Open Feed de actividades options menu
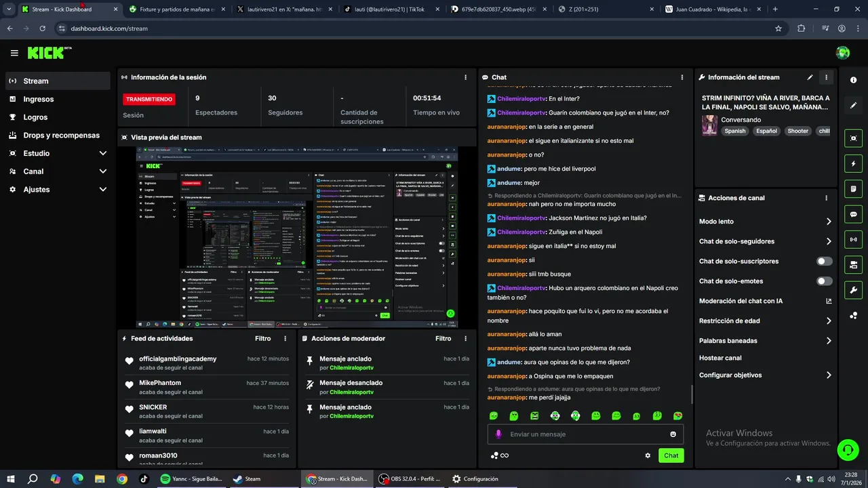The height and width of the screenshot is (488, 868). 285,338
